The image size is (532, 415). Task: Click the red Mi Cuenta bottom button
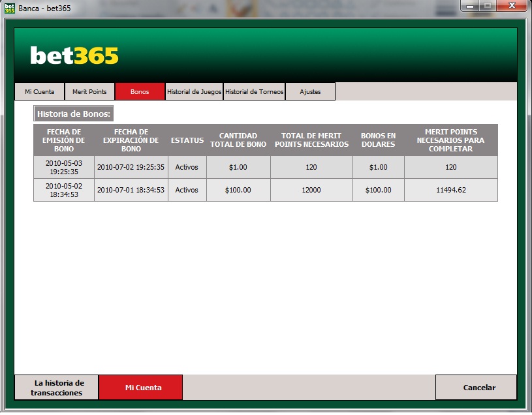[140, 388]
